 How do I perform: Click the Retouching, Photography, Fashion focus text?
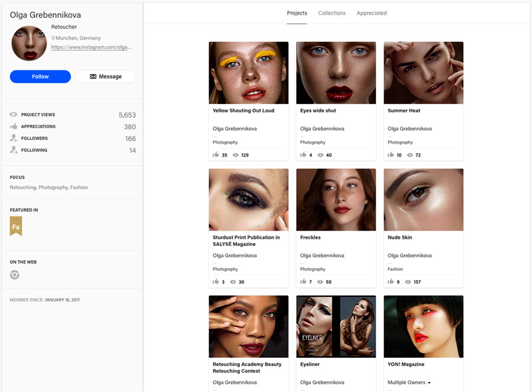click(x=49, y=187)
